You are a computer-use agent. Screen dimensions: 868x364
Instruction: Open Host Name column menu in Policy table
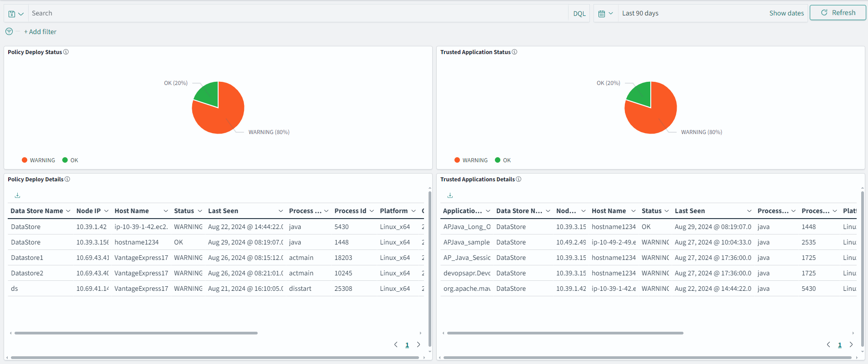click(165, 211)
